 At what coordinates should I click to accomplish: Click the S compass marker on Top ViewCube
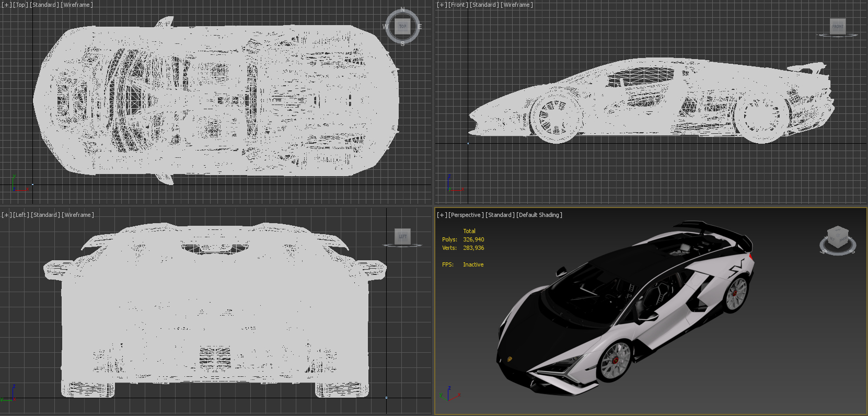(x=402, y=44)
